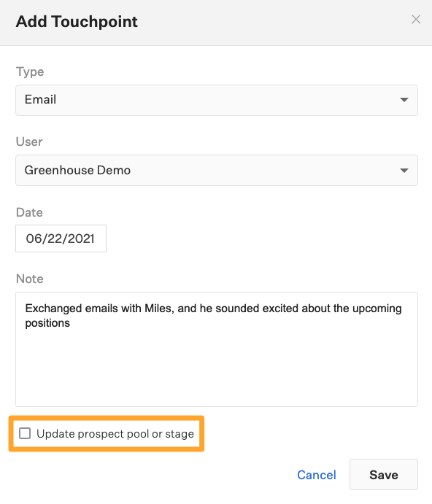Screen dimensions: 432x504
Task: Click the 'Type' field label
Action: [x=30, y=71]
